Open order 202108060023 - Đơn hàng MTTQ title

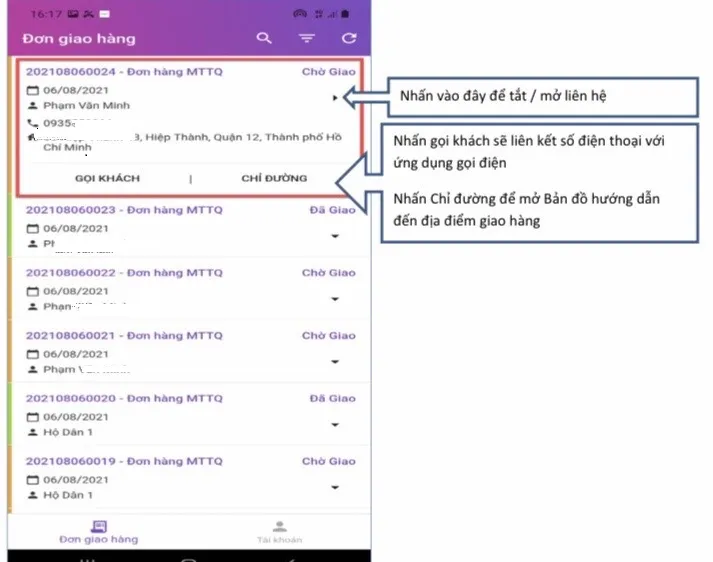pos(124,210)
